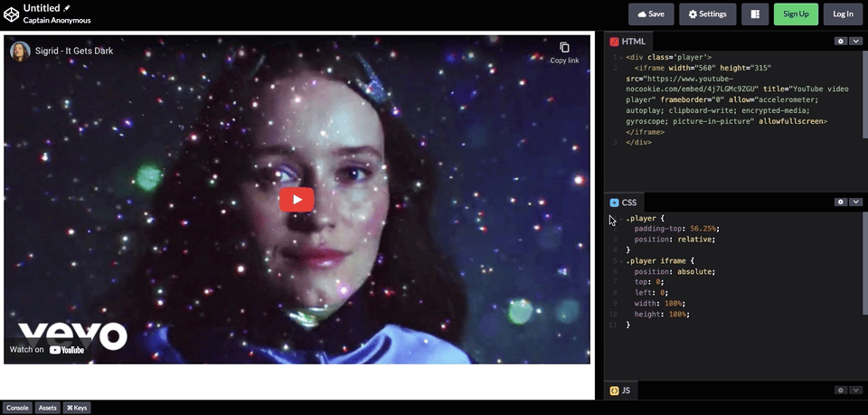This screenshot has height=415, width=868.
Task: Click the CSS editor scrollbar
Action: [x=865, y=263]
